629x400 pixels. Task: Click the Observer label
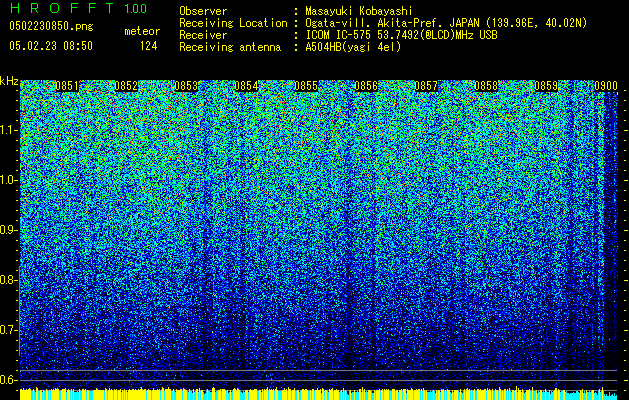point(203,11)
